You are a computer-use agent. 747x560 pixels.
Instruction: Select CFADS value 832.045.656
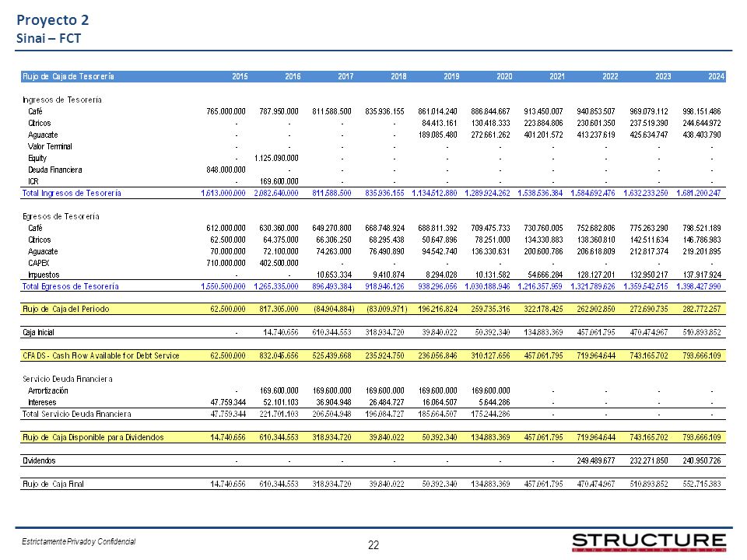(x=279, y=355)
